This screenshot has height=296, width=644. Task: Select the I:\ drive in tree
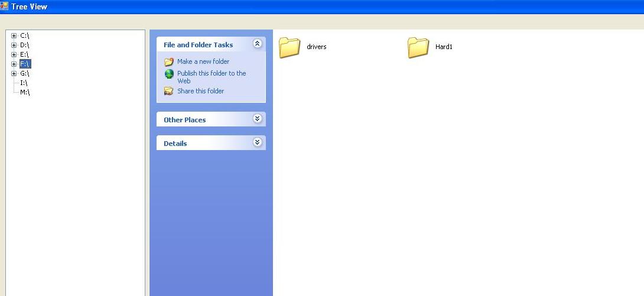tap(24, 83)
